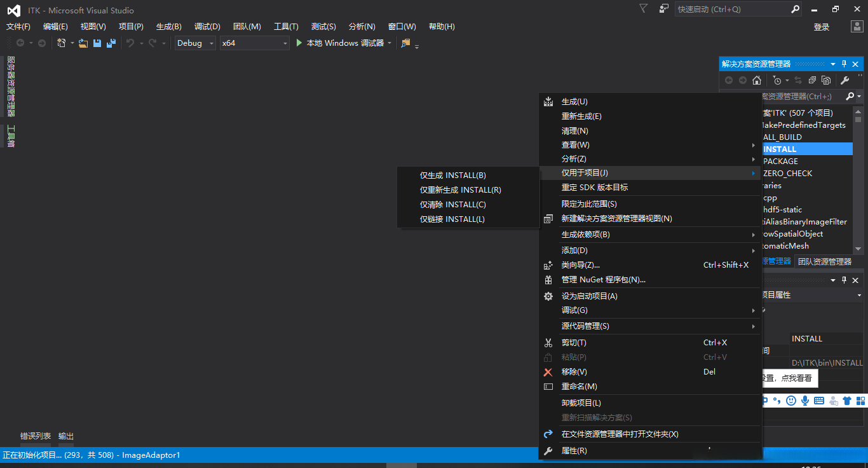Click the pending changes filter clock icon
Screen dimensions: 868x468
point(776,80)
